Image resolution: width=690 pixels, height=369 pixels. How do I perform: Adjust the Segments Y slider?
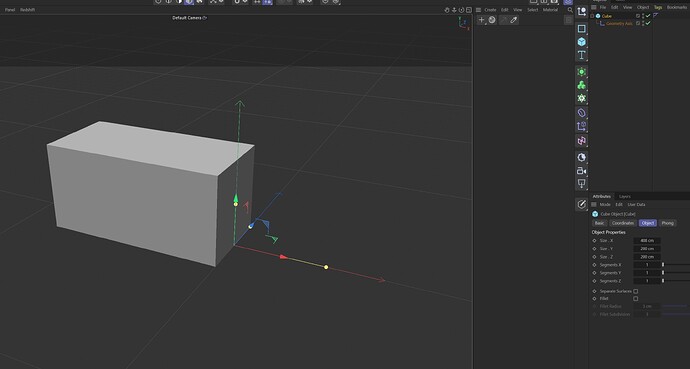pos(676,273)
